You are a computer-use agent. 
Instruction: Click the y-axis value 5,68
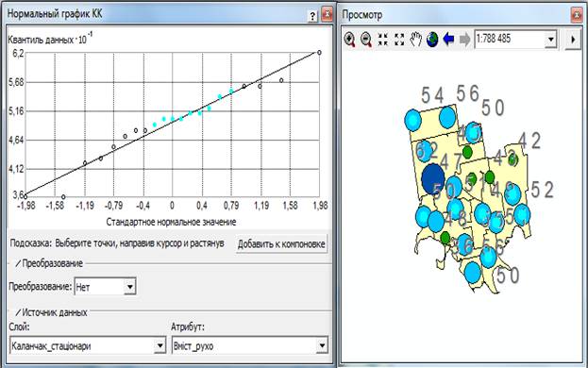coord(16,82)
